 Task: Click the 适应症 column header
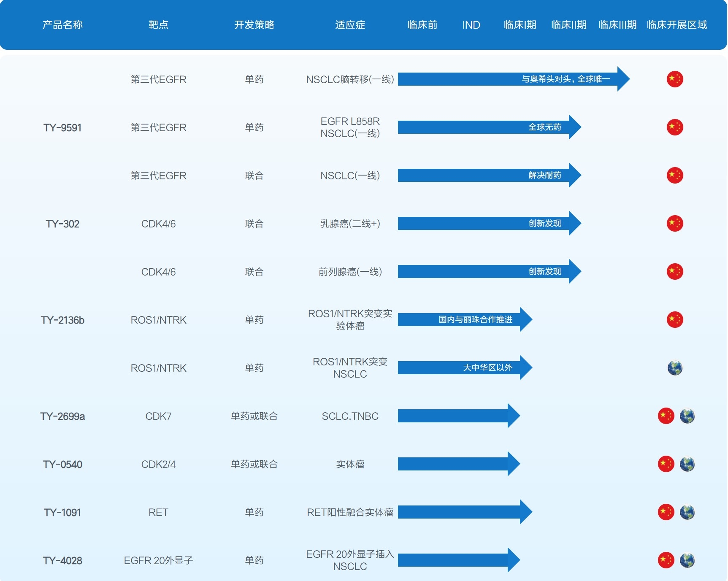tap(350, 25)
